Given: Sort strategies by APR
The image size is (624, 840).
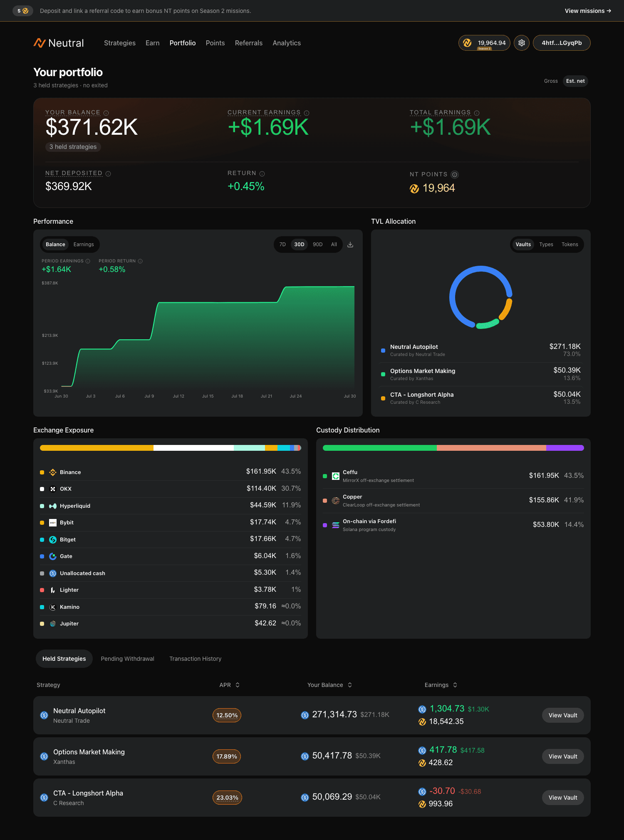Looking at the screenshot, I should point(230,685).
